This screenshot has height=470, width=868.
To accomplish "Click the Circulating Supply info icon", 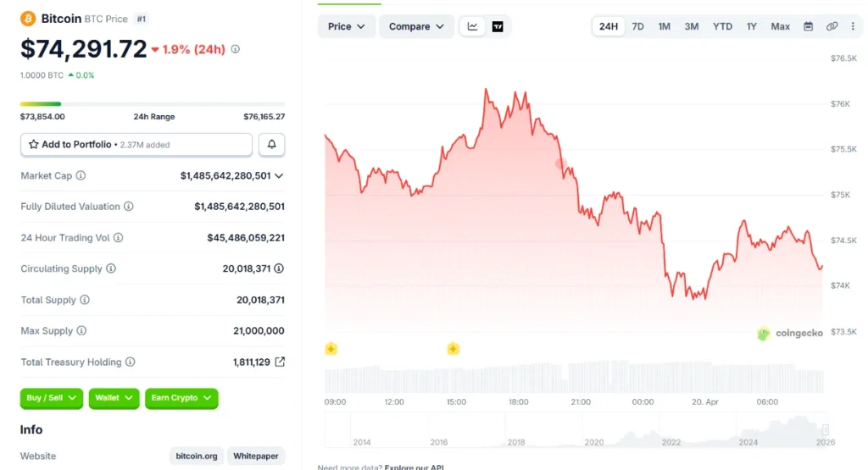I will (111, 268).
